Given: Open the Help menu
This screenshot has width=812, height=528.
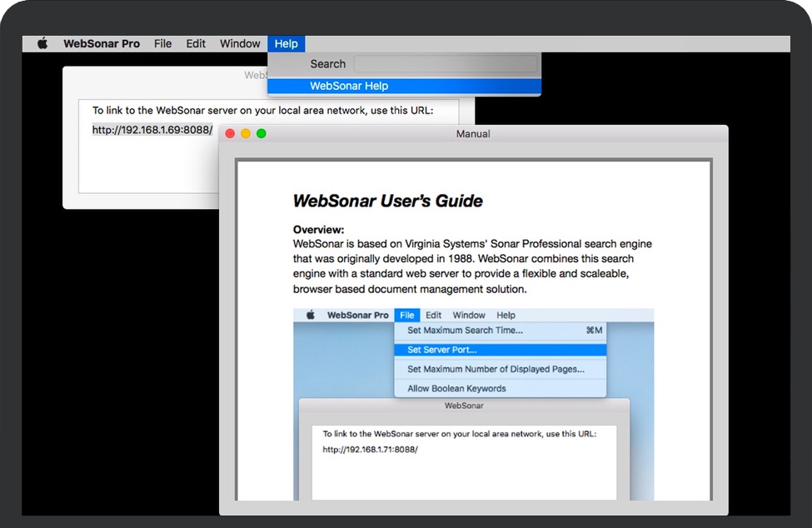Looking at the screenshot, I should (x=286, y=42).
